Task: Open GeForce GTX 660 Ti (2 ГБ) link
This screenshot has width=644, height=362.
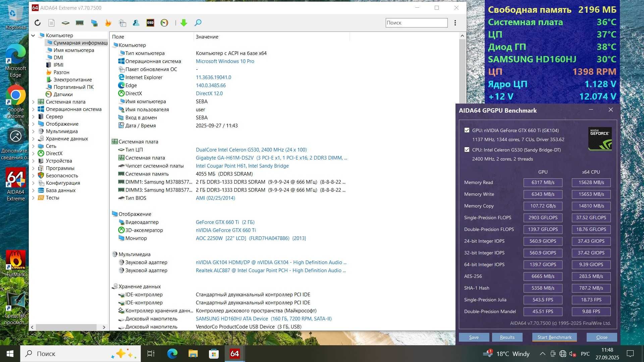Action: (225, 222)
